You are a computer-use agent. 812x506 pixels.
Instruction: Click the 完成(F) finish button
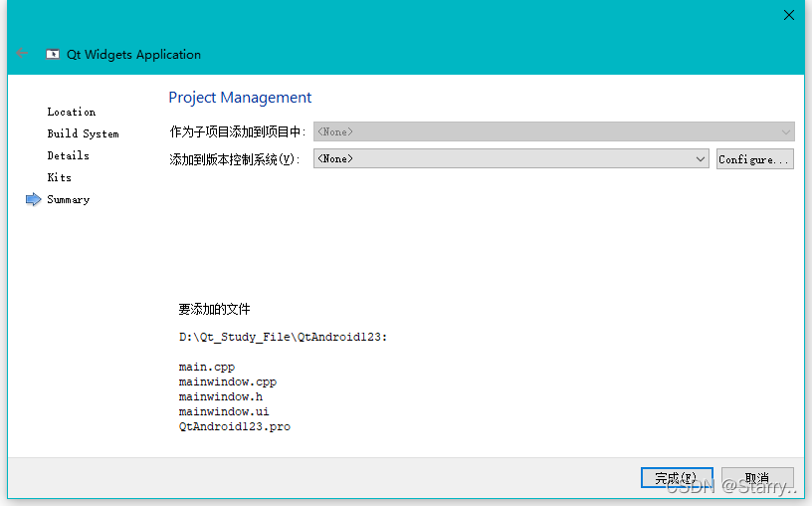[677, 477]
